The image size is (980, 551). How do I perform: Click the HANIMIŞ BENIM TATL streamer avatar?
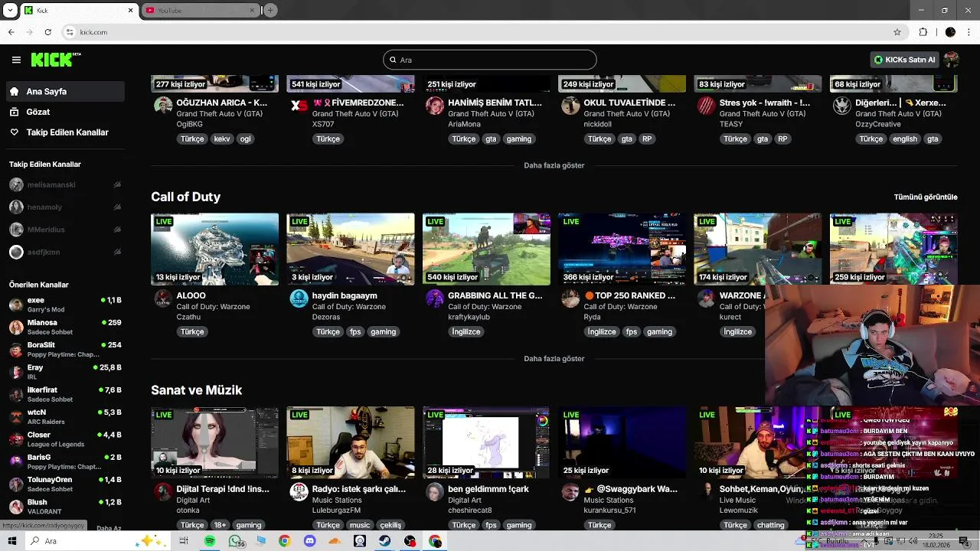pos(435,106)
